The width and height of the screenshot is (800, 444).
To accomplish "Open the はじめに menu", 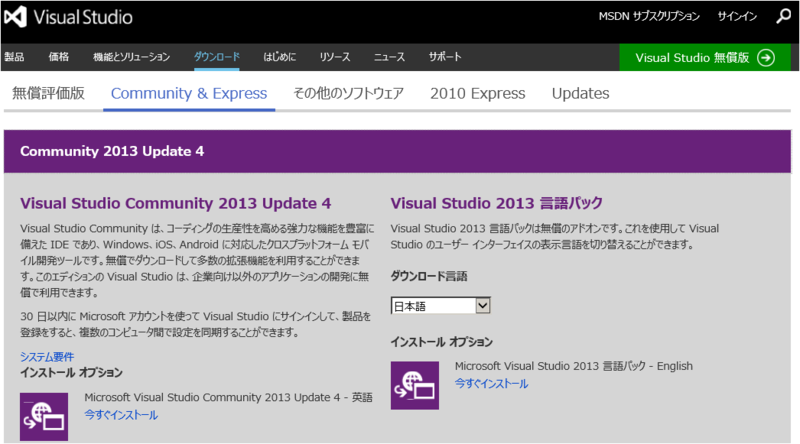I will [x=279, y=57].
